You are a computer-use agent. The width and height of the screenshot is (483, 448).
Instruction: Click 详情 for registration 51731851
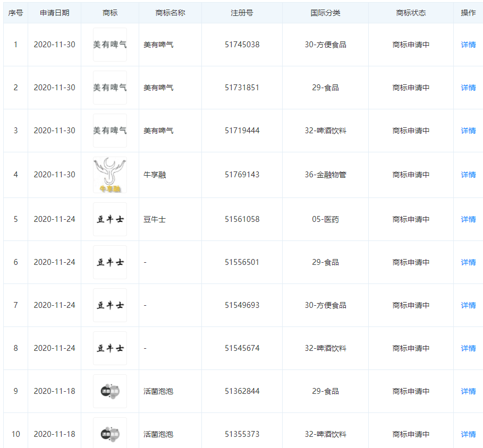(468, 88)
